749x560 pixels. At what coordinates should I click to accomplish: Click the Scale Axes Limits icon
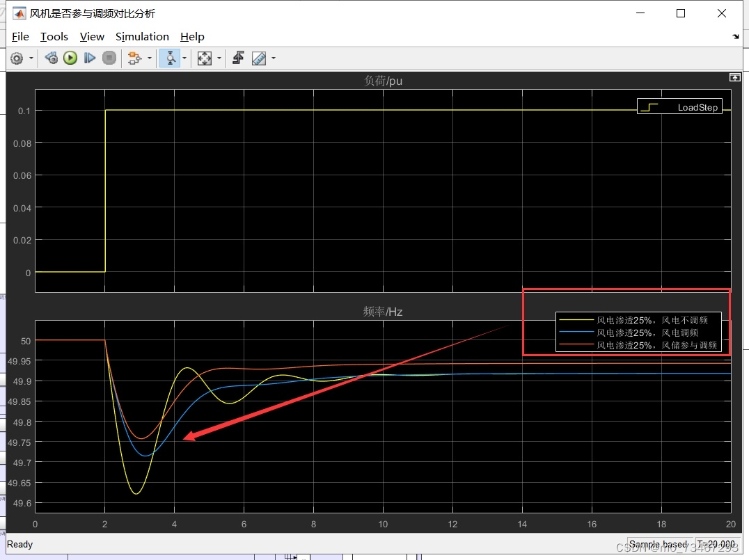coord(205,58)
